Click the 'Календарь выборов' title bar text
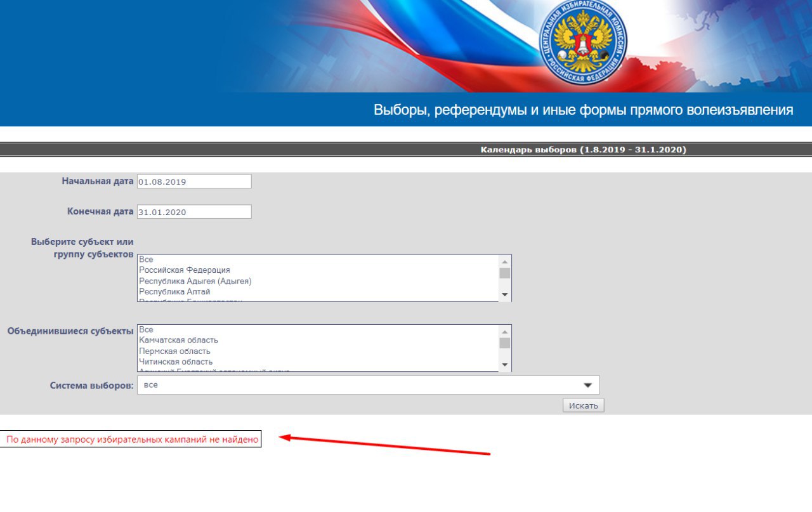The height and width of the screenshot is (512, 812). coord(583,150)
